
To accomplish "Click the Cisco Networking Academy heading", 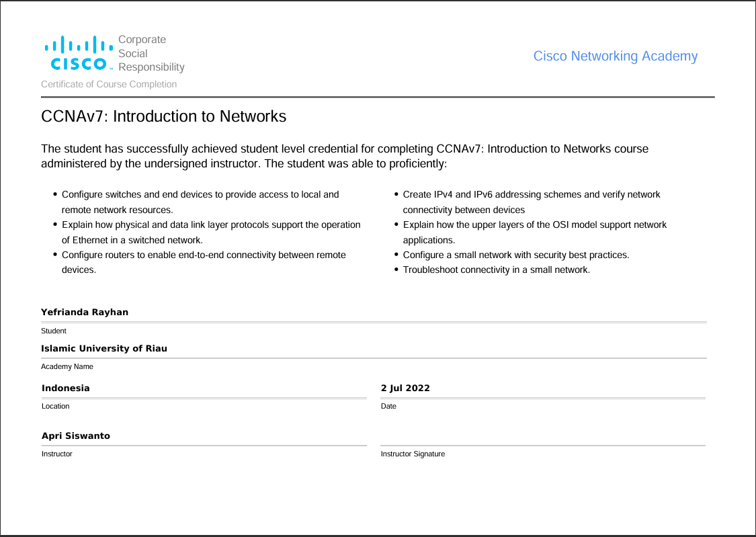I will 615,56.
